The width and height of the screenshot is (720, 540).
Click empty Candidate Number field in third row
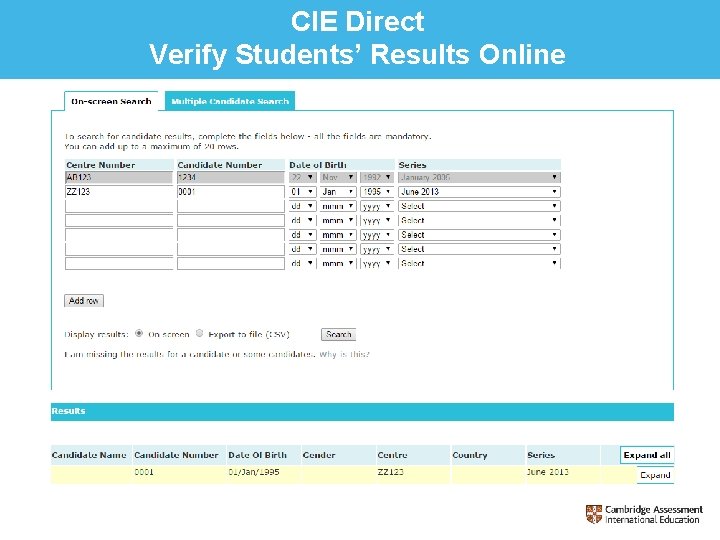tap(231, 206)
